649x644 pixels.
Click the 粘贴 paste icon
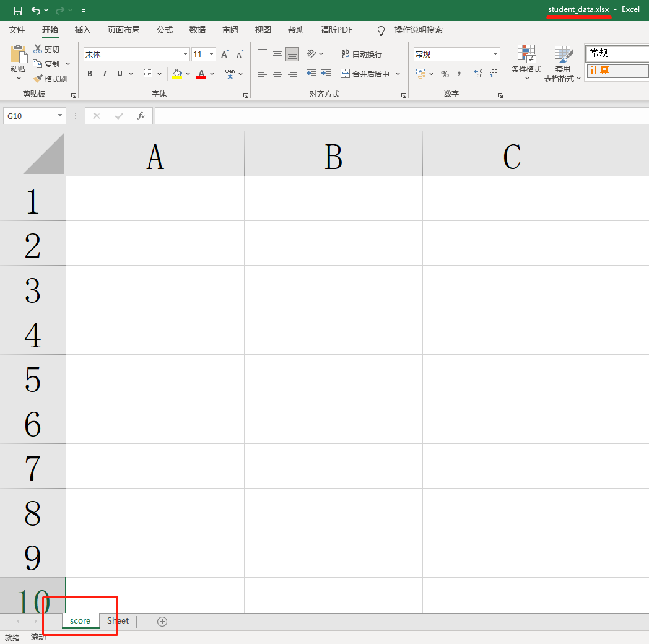coord(18,54)
